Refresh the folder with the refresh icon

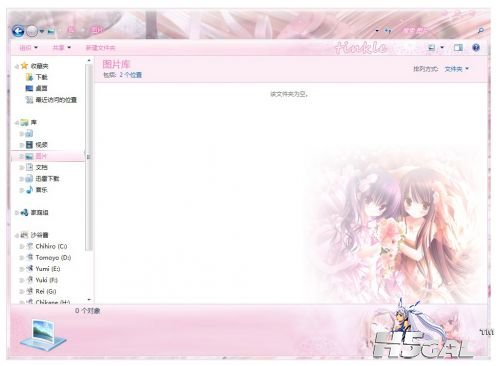tap(388, 31)
